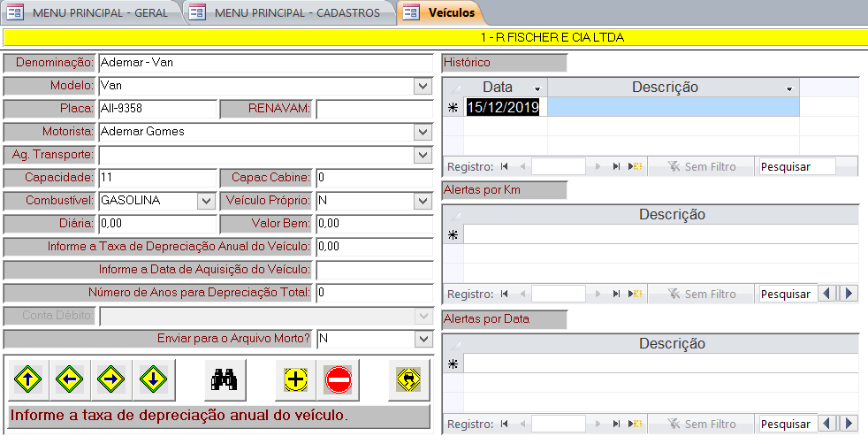Expand the Motorista combo box
Viewport: 868px width, 444px height.
422,132
